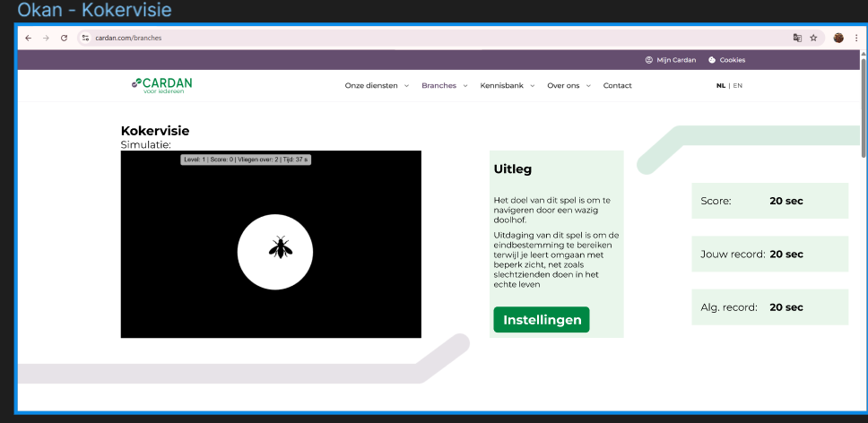Go to the Contact page
The width and height of the screenshot is (868, 423).
(617, 86)
